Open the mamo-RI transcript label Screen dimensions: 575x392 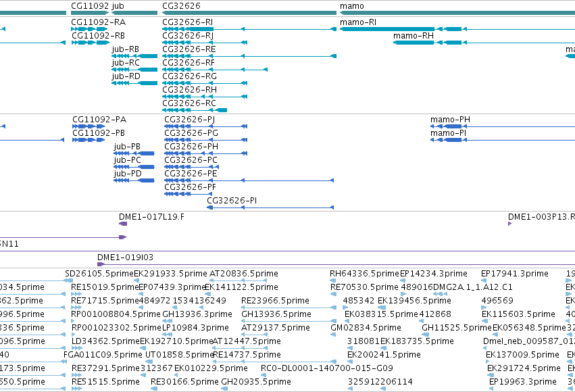click(x=358, y=22)
